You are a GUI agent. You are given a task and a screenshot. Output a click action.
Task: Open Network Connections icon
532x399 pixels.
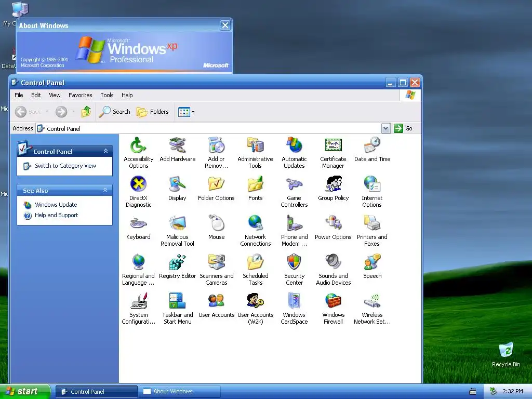click(256, 223)
